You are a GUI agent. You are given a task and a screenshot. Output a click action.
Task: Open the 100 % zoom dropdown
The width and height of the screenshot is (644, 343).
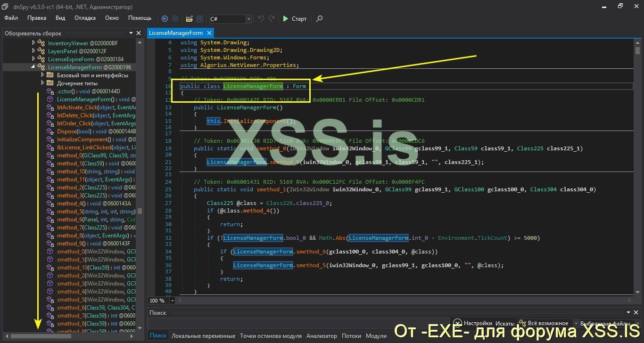172,301
